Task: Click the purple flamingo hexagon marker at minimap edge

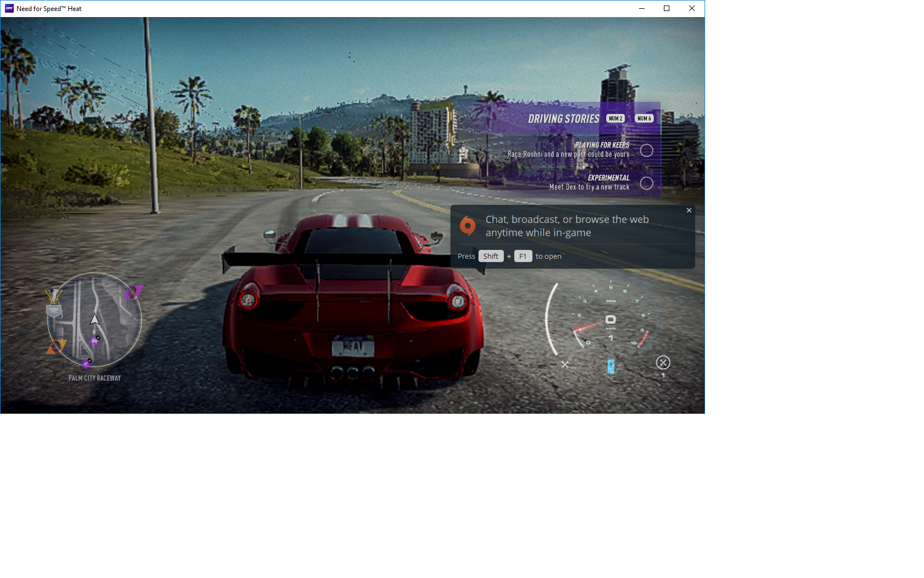Action: click(x=86, y=363)
